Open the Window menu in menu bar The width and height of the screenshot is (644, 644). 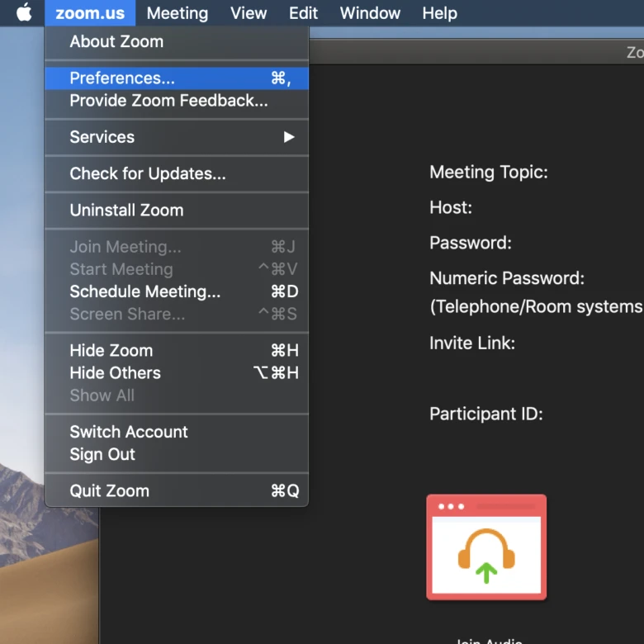370,13
